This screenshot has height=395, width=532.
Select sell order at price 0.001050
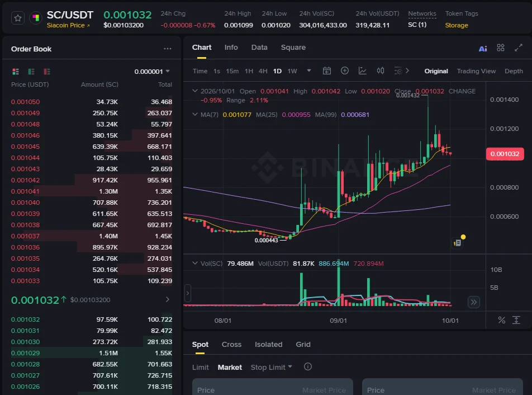(x=91, y=102)
